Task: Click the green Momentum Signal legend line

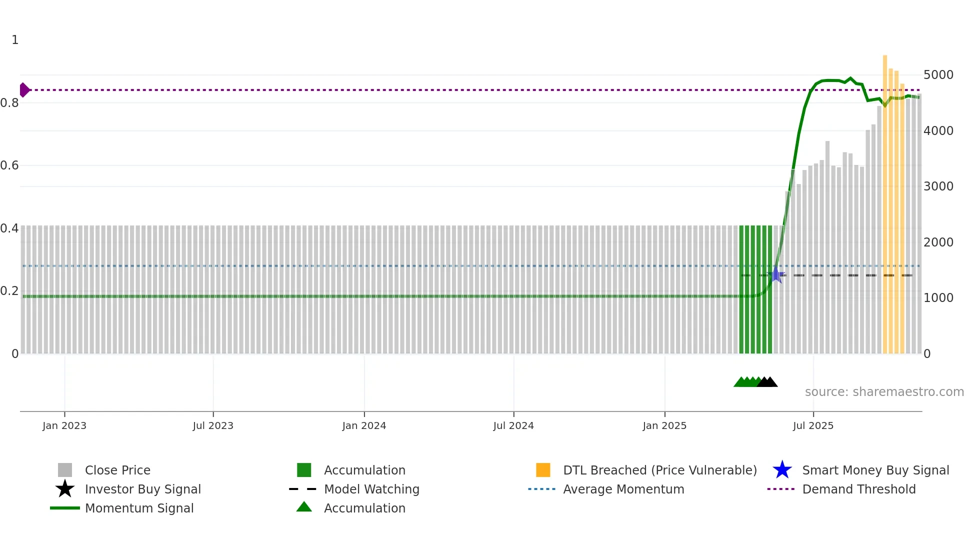Action: point(65,508)
